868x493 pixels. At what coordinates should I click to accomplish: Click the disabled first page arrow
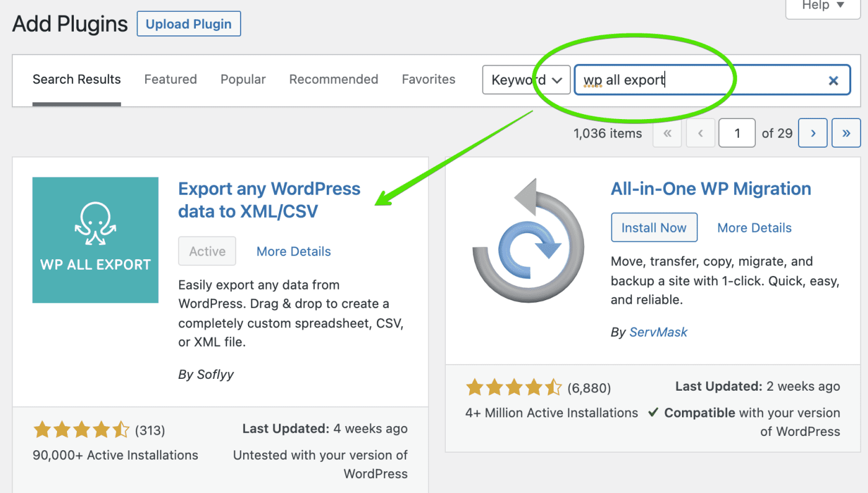click(667, 133)
